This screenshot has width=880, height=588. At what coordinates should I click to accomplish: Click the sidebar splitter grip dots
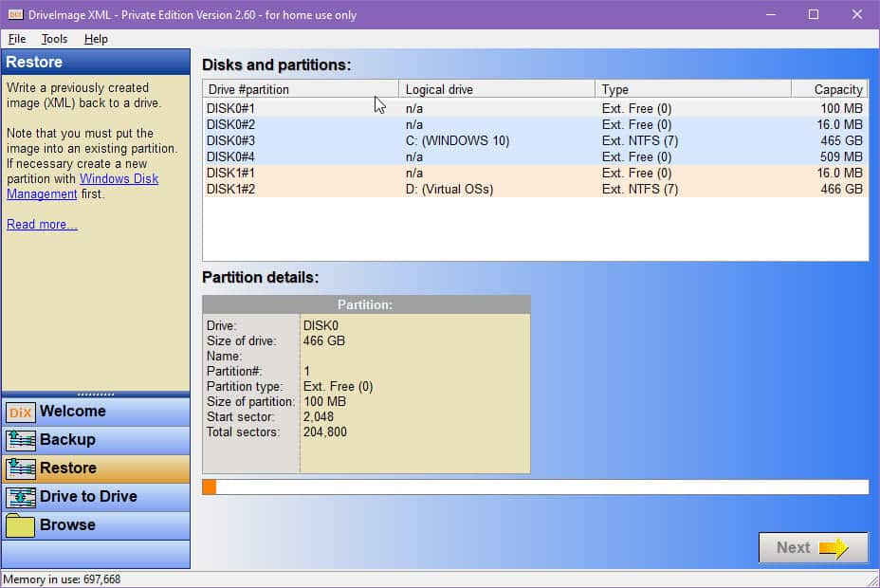click(96, 395)
